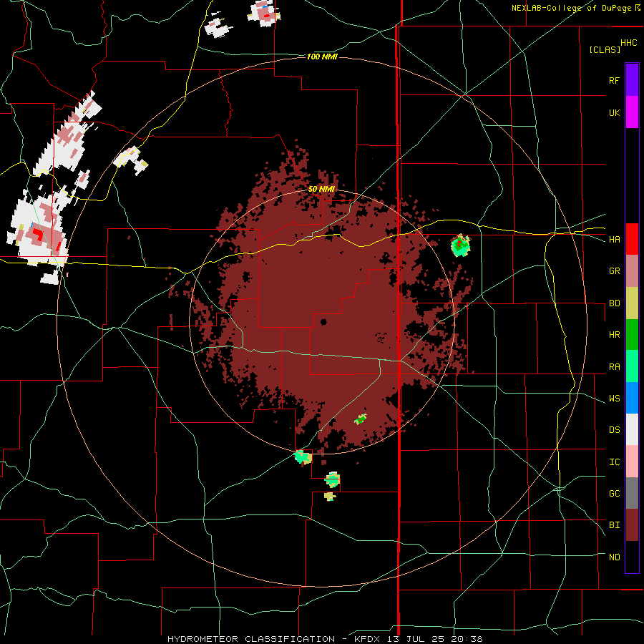Click the "HHC" product code text
The width and height of the screenshot is (644, 644).
point(629,43)
